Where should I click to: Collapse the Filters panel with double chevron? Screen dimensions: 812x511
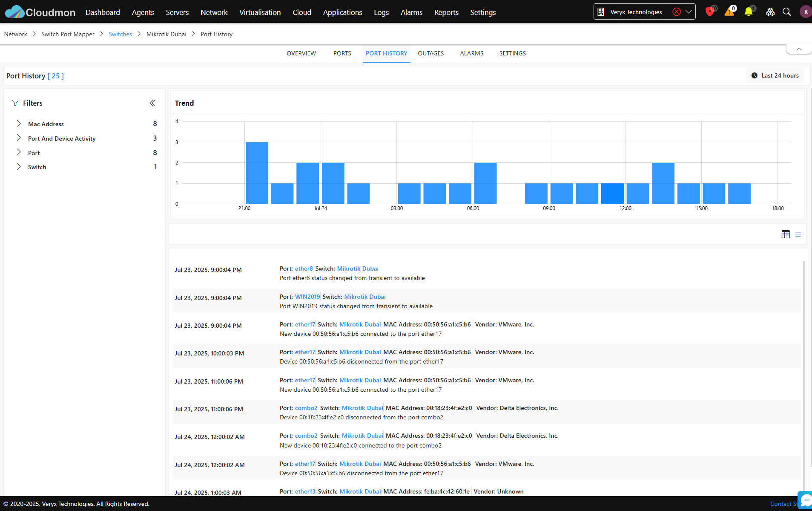pos(152,103)
